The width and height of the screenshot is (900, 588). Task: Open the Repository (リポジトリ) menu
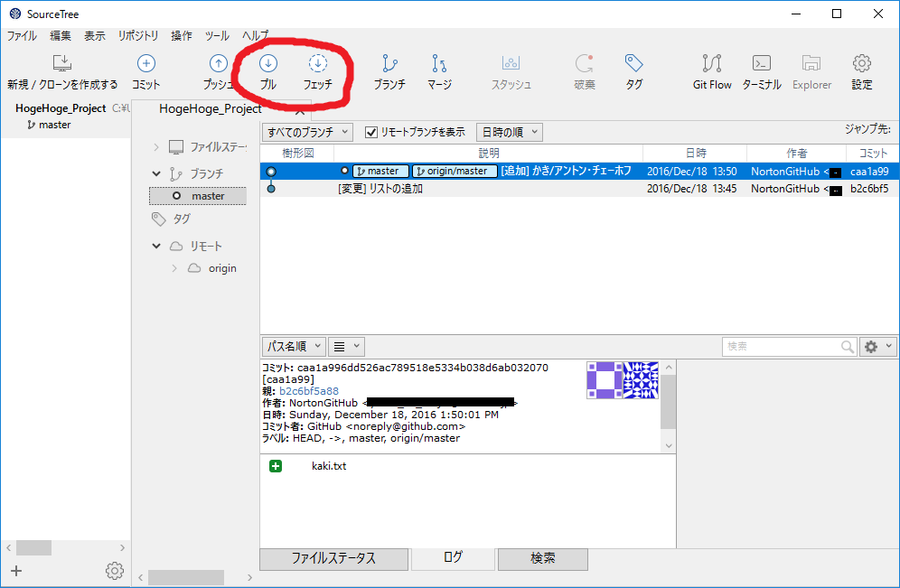pyautogui.click(x=137, y=35)
